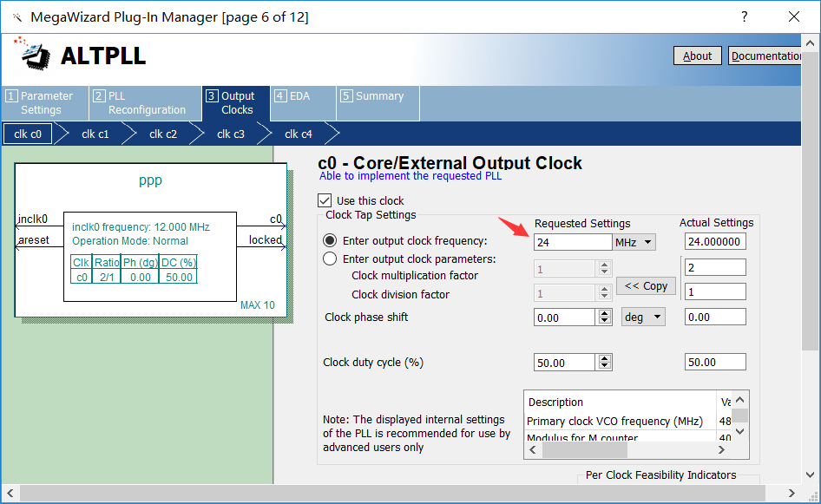Switch to Summary tab
This screenshot has width=821, height=504.
pyautogui.click(x=378, y=103)
